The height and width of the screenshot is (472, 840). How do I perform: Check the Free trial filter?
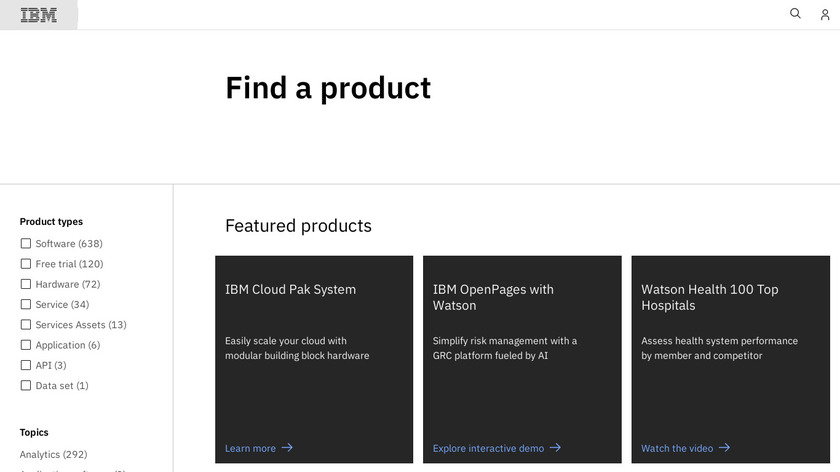26,264
